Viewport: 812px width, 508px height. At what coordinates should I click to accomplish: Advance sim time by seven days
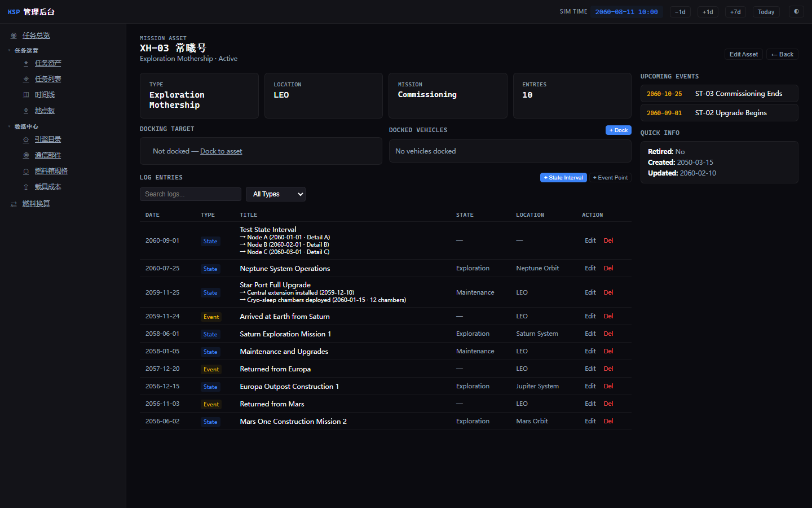[735, 12]
